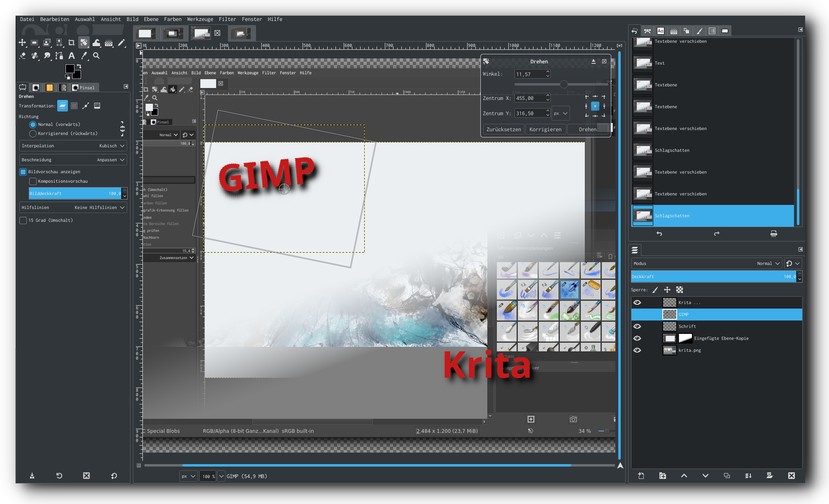
Task: Open the status bar unit dropdown
Action: (x=189, y=476)
